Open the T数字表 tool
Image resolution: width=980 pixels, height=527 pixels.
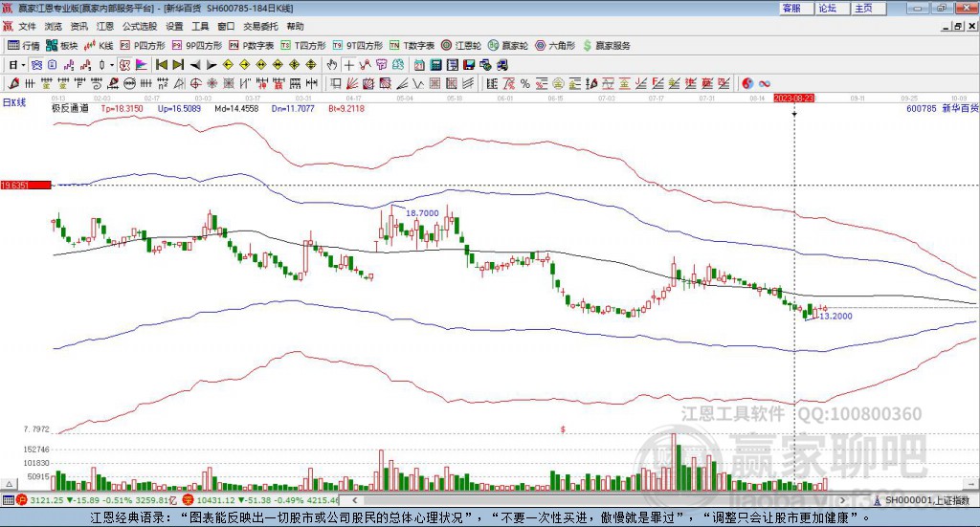click(412, 46)
